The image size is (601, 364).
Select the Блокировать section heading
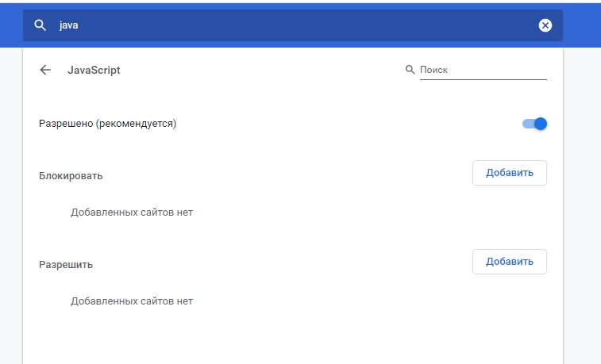point(71,175)
